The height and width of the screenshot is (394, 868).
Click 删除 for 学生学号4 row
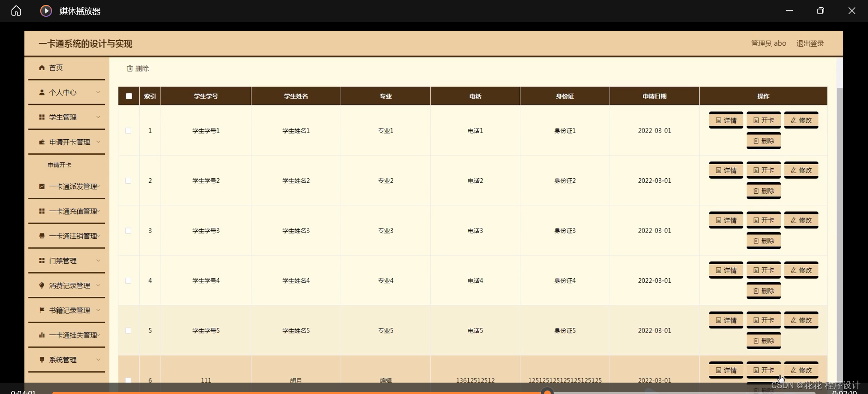(764, 290)
